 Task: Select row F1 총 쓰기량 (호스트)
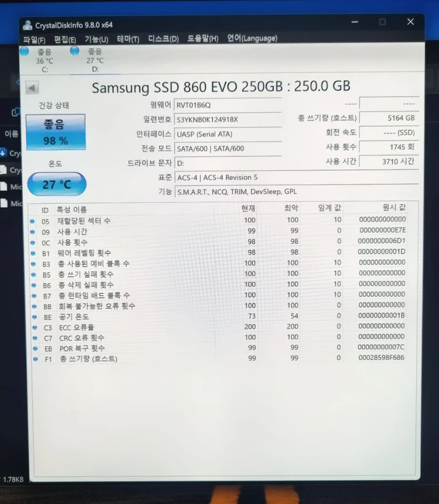pyautogui.click(x=218, y=358)
